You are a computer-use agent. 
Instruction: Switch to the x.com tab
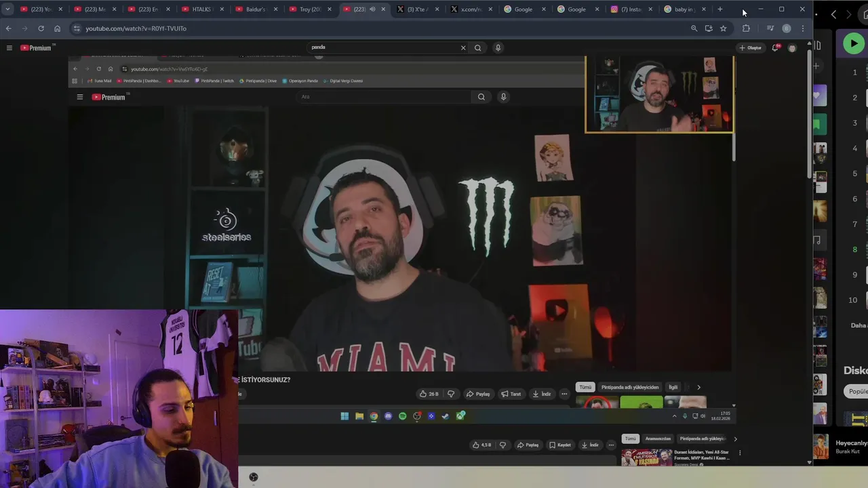point(471,9)
